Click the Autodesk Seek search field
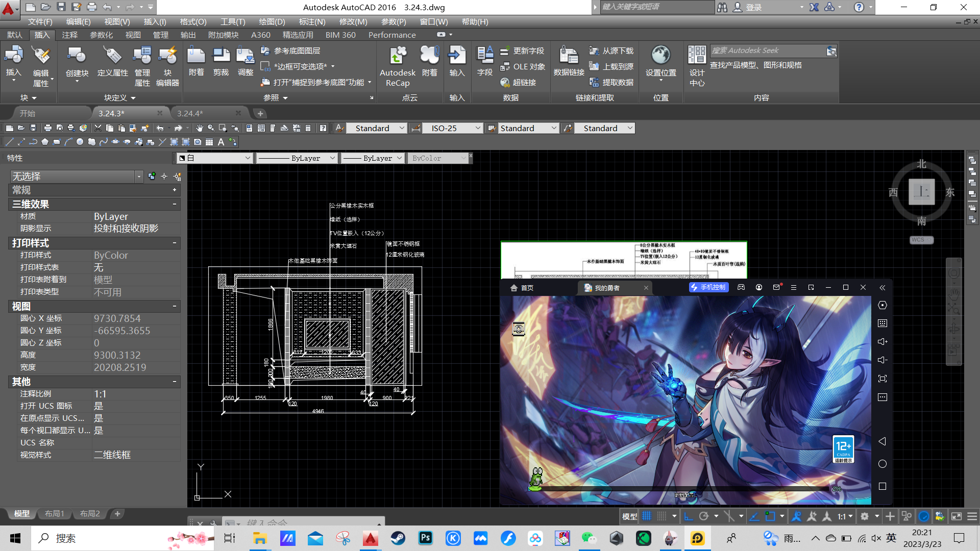The image size is (980, 551). click(x=768, y=51)
